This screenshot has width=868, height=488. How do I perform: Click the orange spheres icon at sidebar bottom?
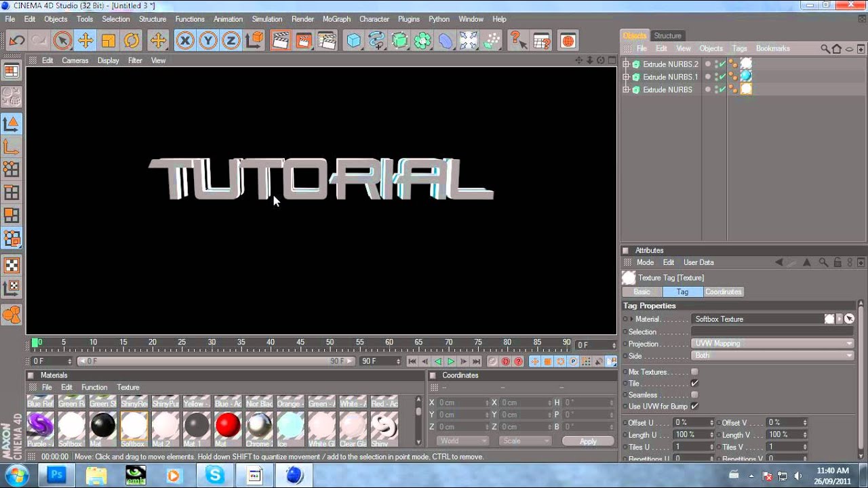click(x=12, y=314)
